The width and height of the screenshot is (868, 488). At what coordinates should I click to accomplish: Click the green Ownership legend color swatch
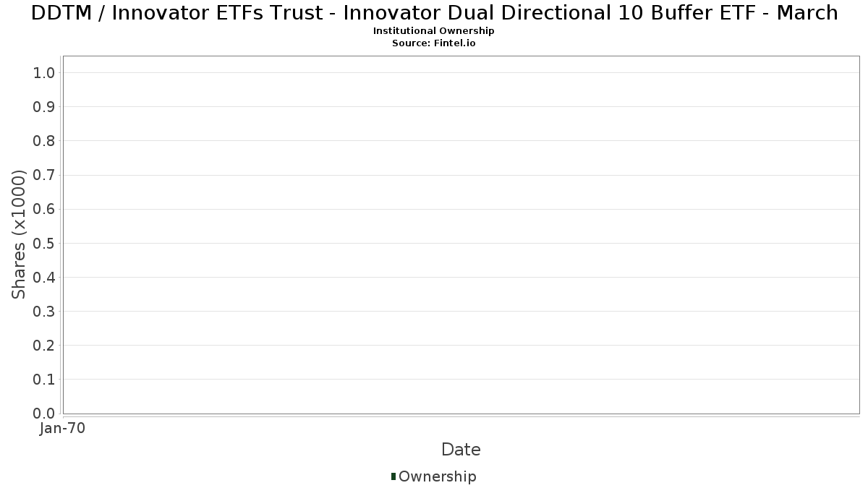(x=393, y=476)
